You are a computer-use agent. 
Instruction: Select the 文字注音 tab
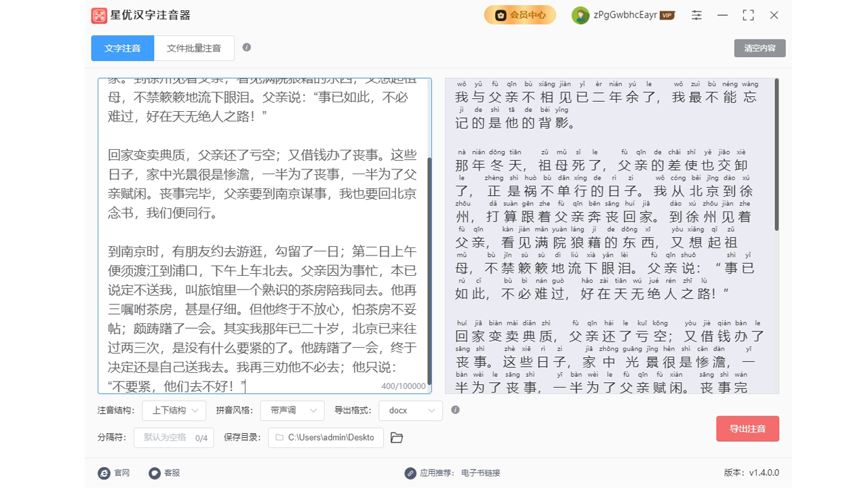(x=122, y=48)
